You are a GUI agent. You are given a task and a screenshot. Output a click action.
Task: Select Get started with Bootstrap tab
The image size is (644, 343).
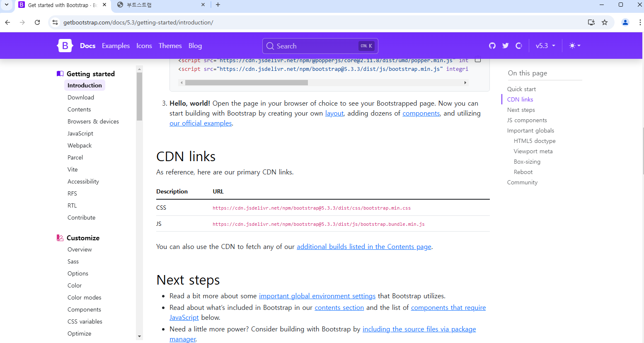(x=62, y=5)
